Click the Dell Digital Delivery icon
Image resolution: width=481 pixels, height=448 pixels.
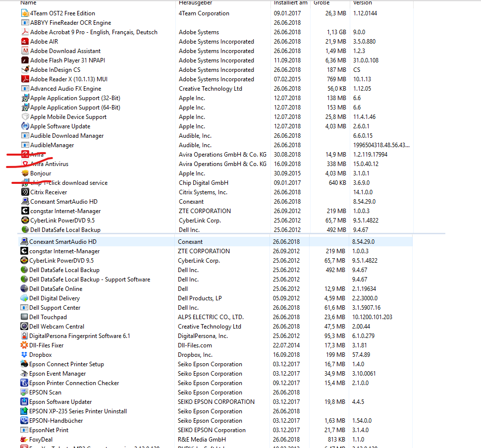pyautogui.click(x=24, y=298)
